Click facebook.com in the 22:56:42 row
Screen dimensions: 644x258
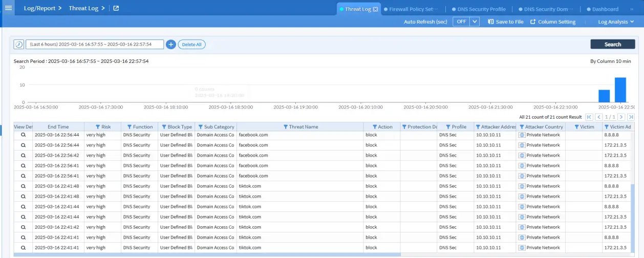point(253,156)
